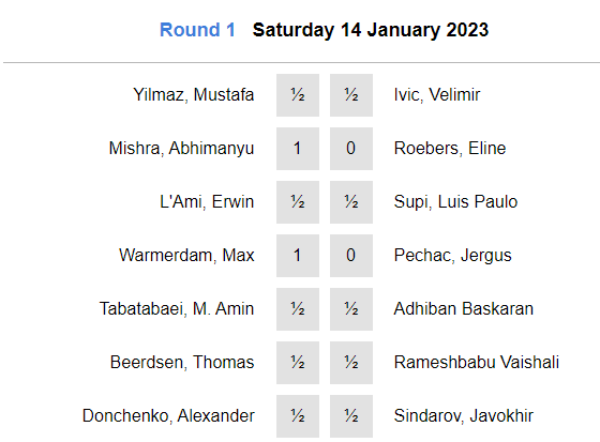The height and width of the screenshot is (442, 600).
Task: Click Pechac, Jergus's score box showing 0
Action: pos(351,256)
